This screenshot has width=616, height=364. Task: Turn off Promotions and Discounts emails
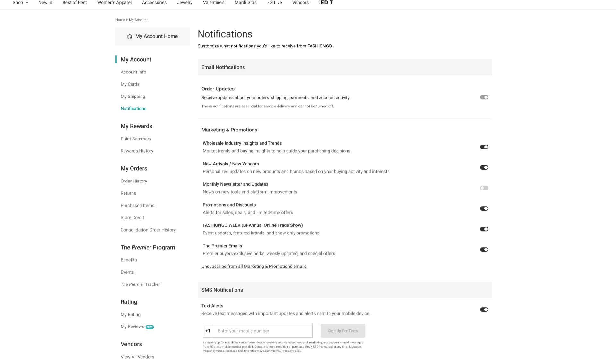tap(484, 208)
